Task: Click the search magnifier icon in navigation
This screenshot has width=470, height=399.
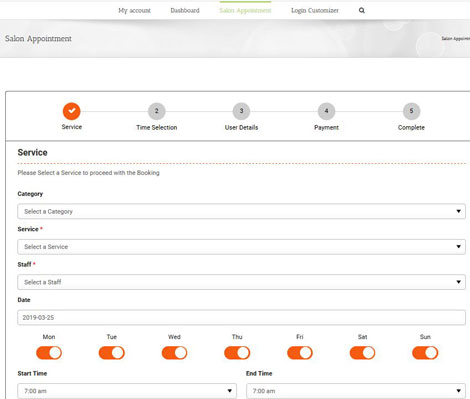Action: (362, 10)
